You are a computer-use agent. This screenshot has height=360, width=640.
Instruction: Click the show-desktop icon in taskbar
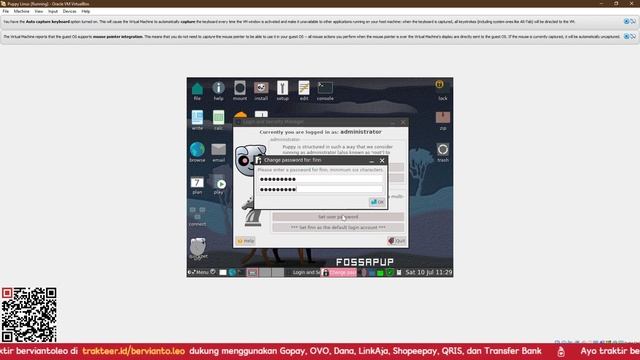pos(223,272)
